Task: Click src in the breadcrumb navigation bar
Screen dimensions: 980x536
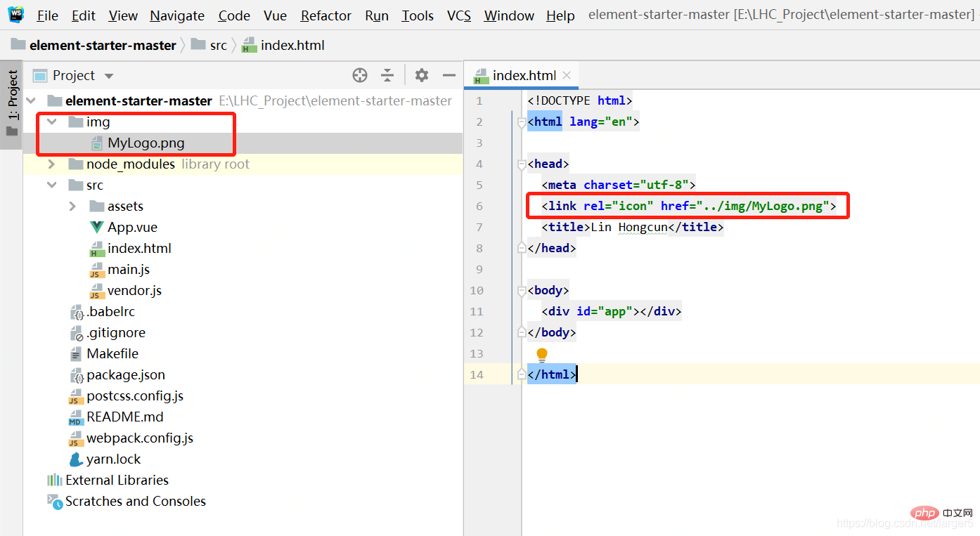Action: tap(218, 46)
